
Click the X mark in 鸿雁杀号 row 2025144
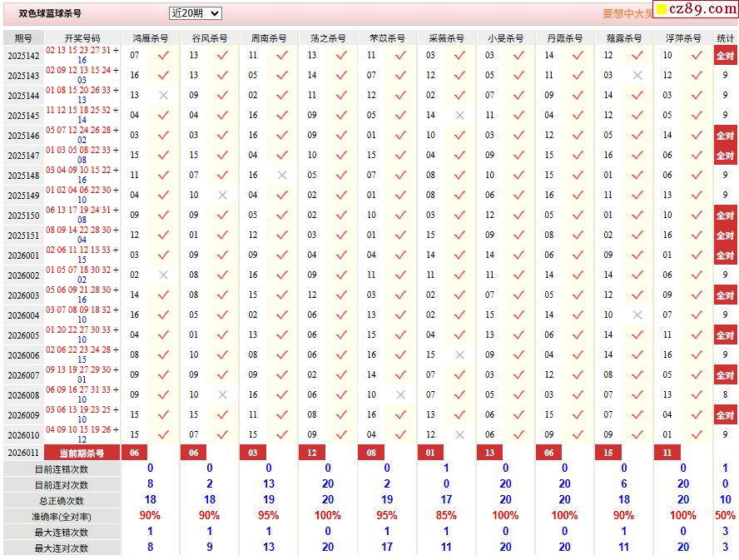pyautogui.click(x=163, y=96)
